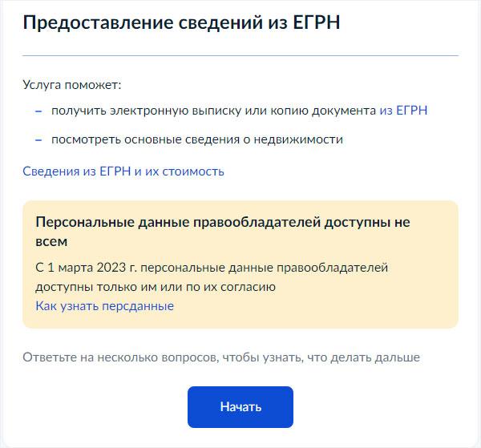
Task: Click the heading «Предоставление сведений из ЕГРН»
Action: 181,23
